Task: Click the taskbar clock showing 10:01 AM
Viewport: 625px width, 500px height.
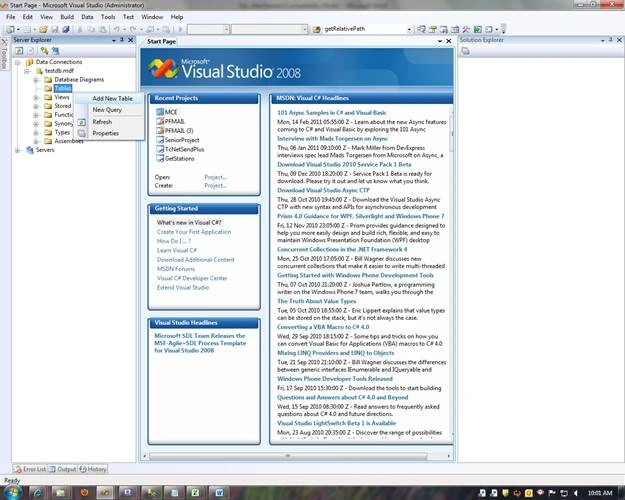Action: 599,493
